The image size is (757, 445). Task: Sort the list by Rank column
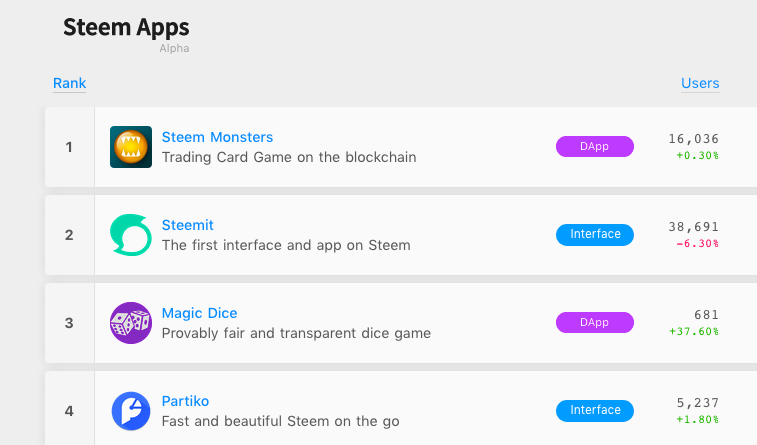(x=69, y=83)
